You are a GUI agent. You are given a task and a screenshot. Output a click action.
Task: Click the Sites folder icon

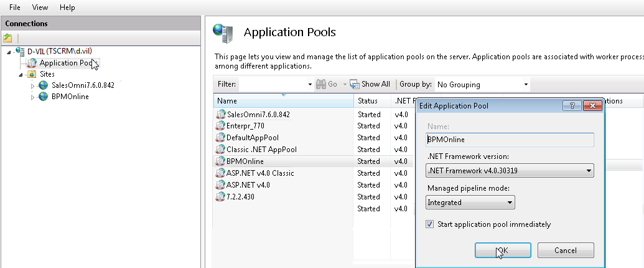[31, 74]
